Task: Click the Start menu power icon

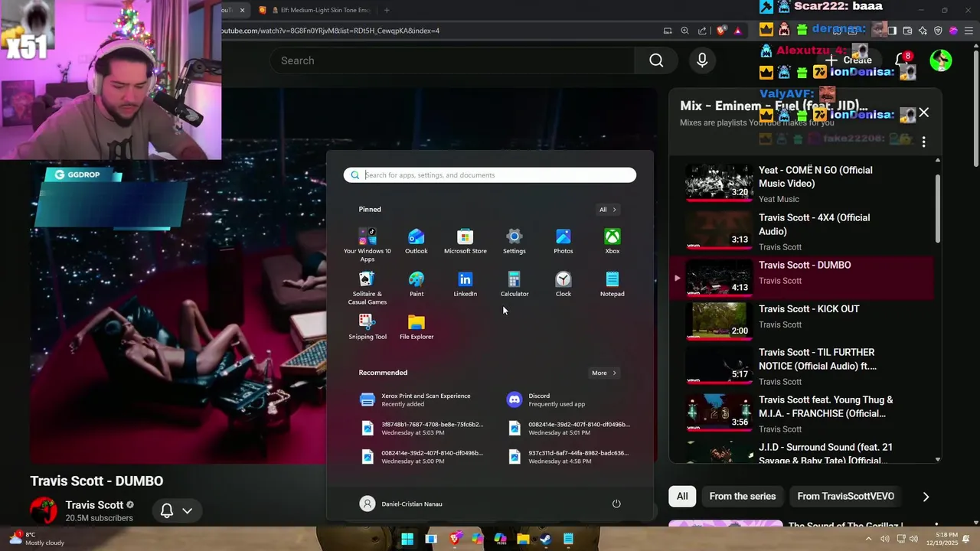Action: [x=616, y=504]
